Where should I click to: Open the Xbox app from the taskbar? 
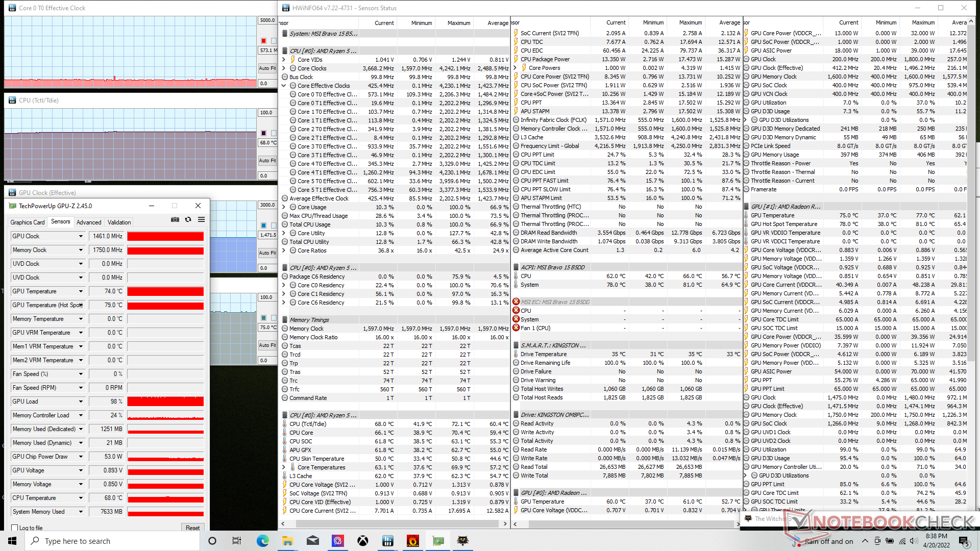[x=362, y=541]
